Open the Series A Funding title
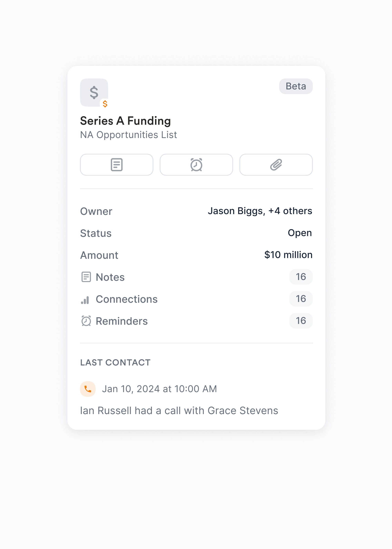The width and height of the screenshot is (392, 549). [125, 121]
